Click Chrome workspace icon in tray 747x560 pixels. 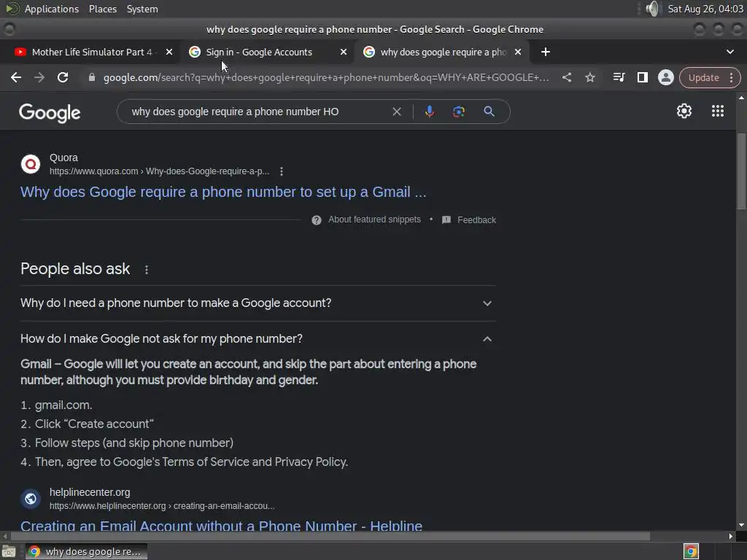pos(691,552)
